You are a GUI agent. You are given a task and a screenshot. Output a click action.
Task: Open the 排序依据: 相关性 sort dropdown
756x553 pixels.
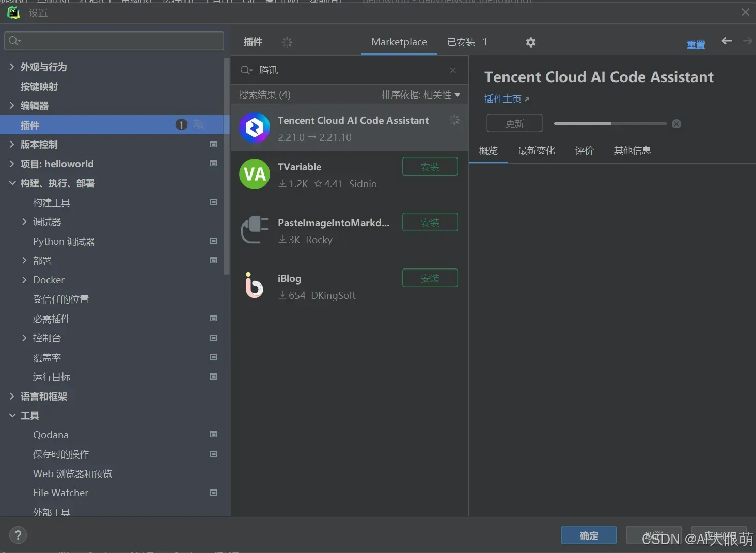pyautogui.click(x=421, y=95)
